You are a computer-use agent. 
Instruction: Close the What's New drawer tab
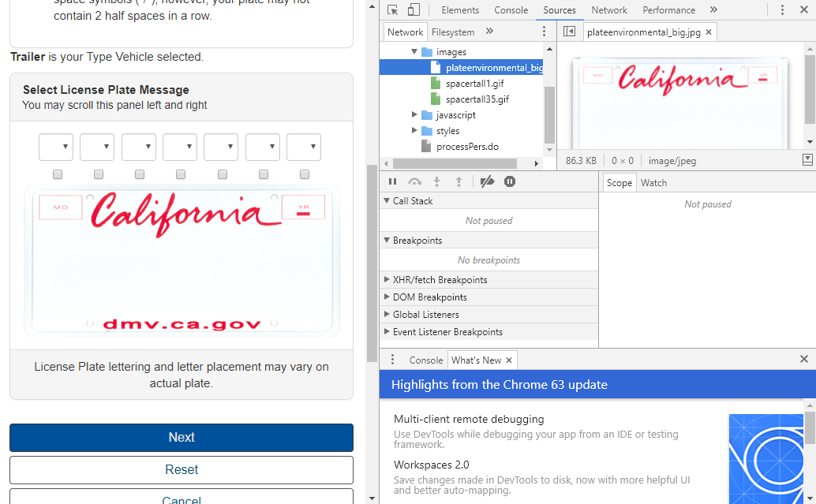(x=509, y=360)
